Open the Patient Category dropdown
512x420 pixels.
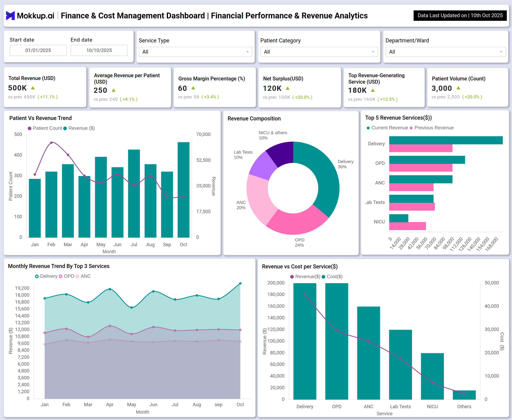319,52
